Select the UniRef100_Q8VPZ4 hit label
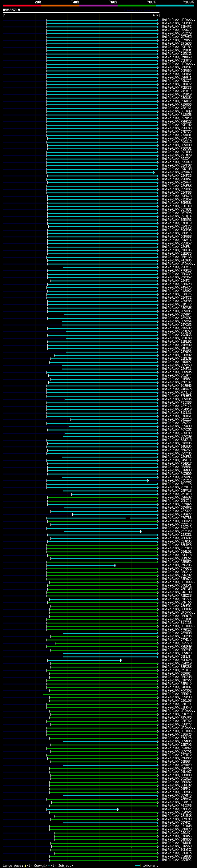 pyautogui.click(x=177, y=822)
